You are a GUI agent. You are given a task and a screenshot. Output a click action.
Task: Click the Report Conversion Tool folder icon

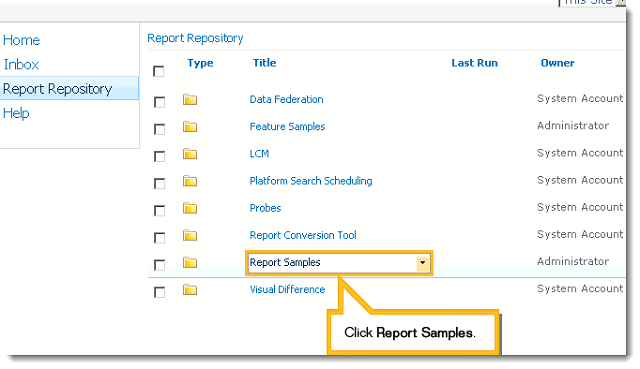tap(190, 235)
